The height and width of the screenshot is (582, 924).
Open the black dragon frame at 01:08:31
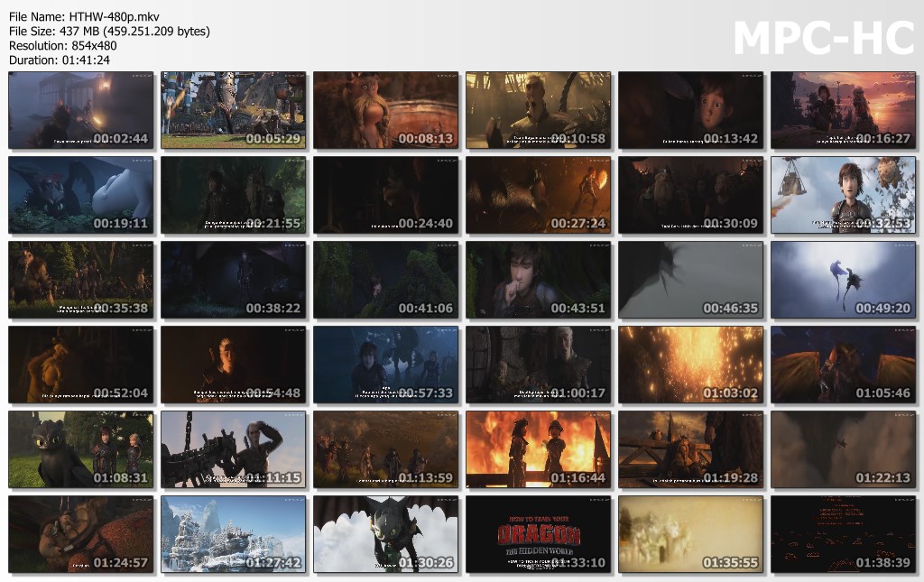[80, 449]
